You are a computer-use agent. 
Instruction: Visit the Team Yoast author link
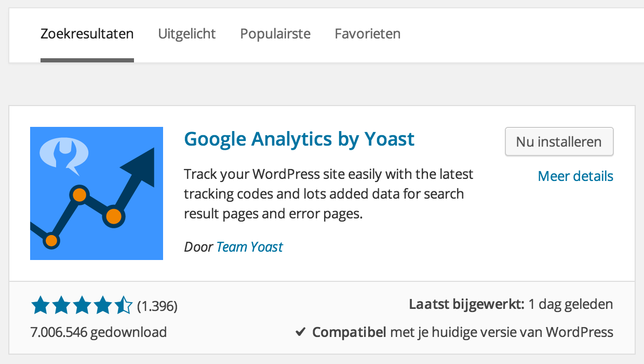[249, 246]
